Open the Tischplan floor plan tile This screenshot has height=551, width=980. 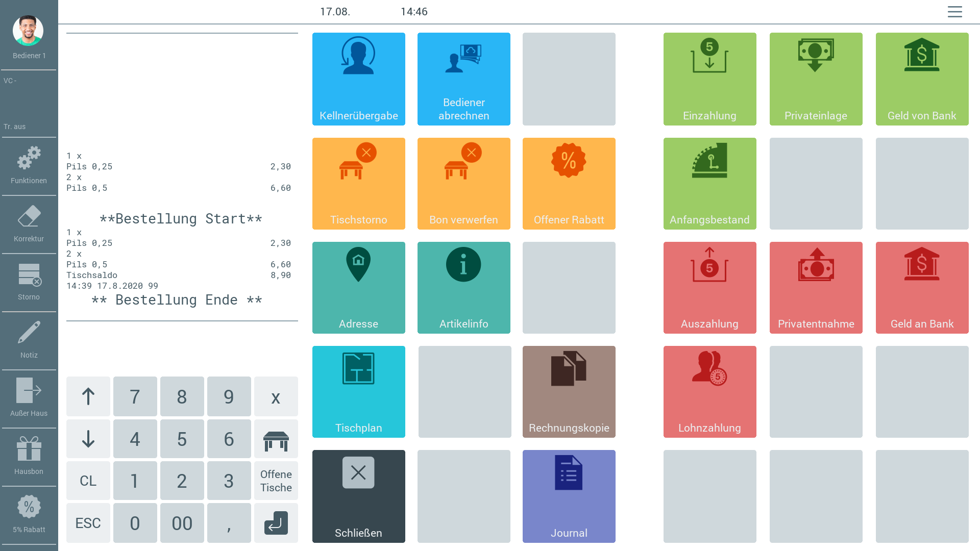click(x=358, y=392)
